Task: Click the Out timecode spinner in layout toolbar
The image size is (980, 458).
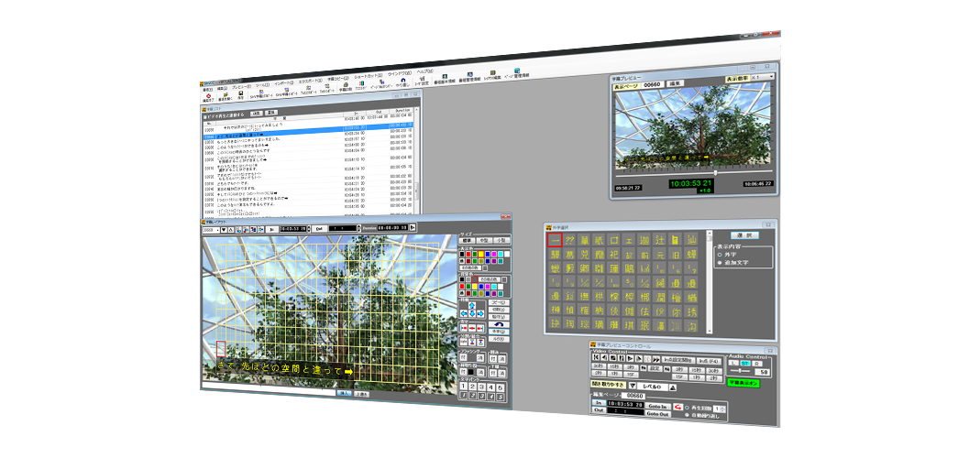Action: pyautogui.click(x=358, y=228)
